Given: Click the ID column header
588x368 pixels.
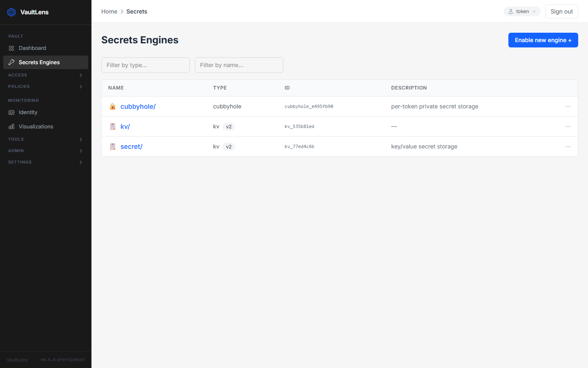Looking at the screenshot, I should click(287, 88).
